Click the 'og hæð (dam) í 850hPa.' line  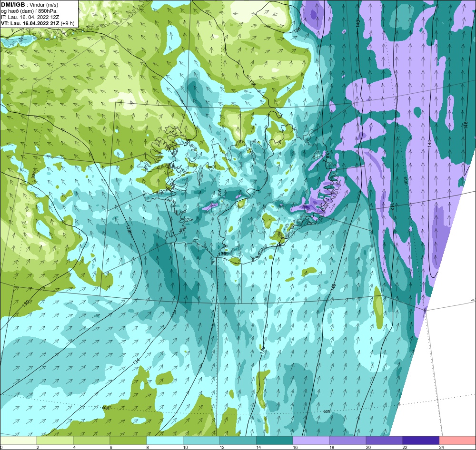(x=29, y=11)
